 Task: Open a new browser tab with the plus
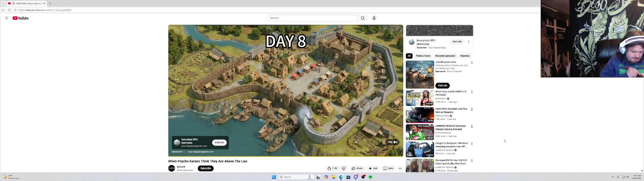click(x=50, y=3)
